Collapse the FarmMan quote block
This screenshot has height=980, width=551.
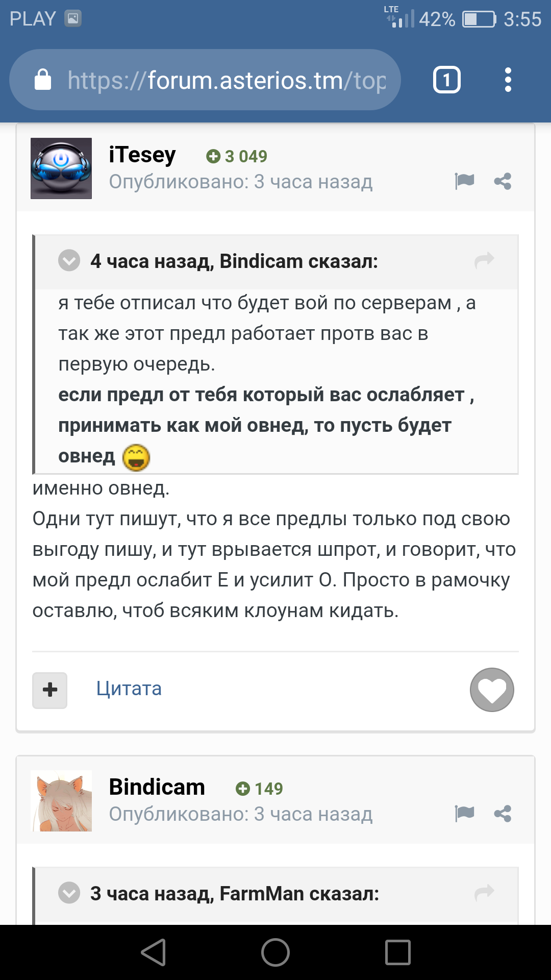[69, 893]
